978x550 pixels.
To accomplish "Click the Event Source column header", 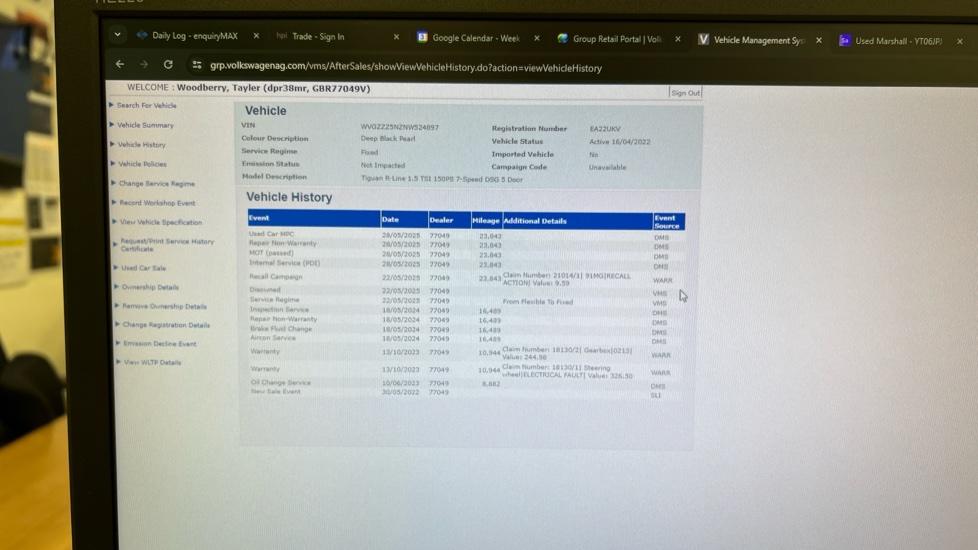I will (669, 222).
